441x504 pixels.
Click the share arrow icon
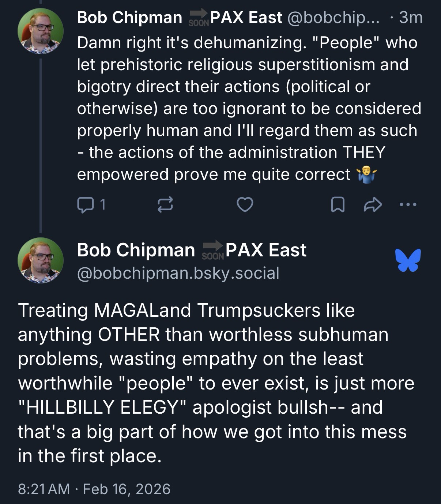(x=373, y=205)
